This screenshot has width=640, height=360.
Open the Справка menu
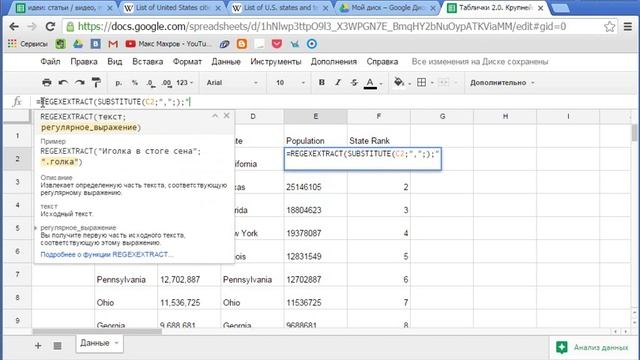pos(382,62)
